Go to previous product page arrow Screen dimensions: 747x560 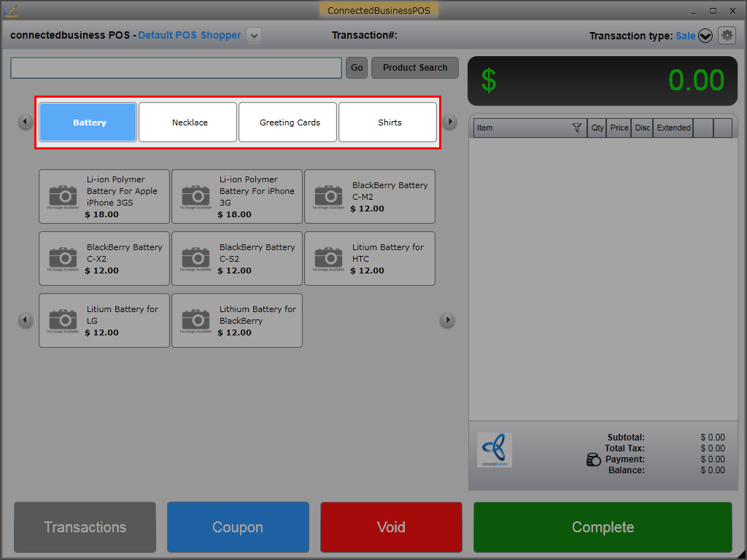pos(26,320)
